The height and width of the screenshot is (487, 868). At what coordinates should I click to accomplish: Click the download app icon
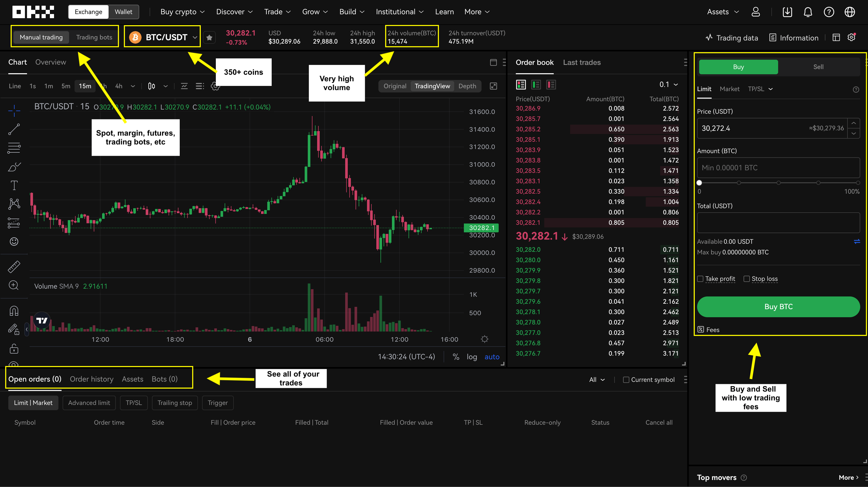tap(787, 12)
